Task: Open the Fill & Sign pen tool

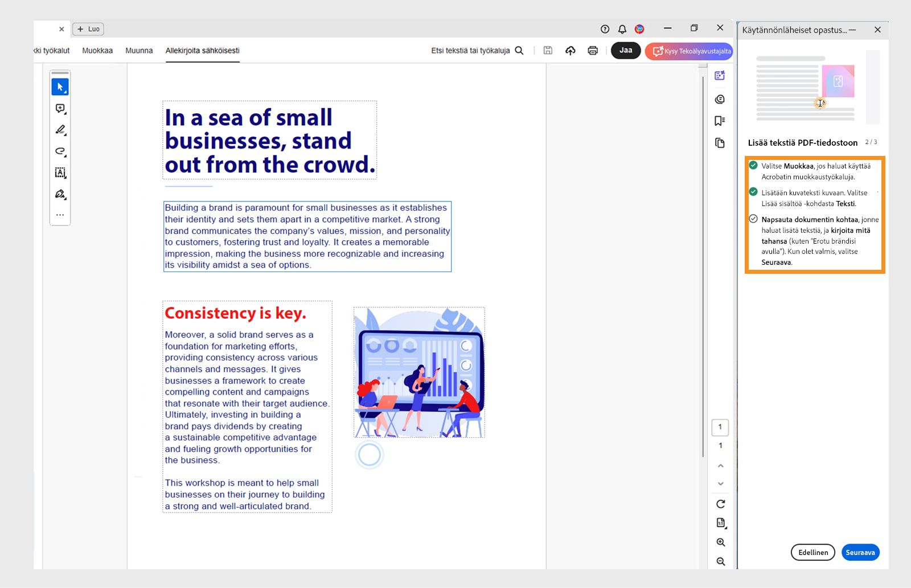Action: (x=60, y=194)
